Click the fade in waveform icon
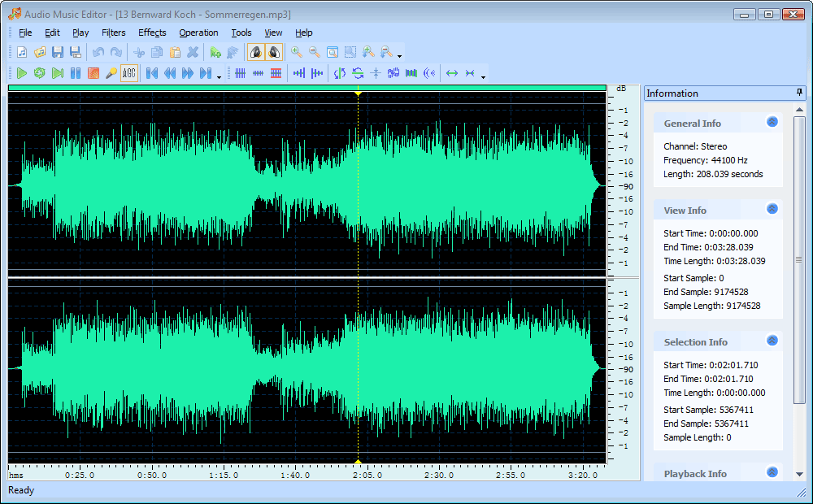Viewport: 813px width, 504px height. [x=299, y=73]
